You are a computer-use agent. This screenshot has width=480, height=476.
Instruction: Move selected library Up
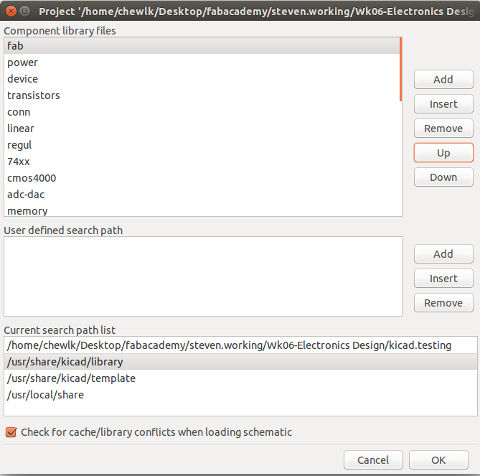[x=443, y=153]
